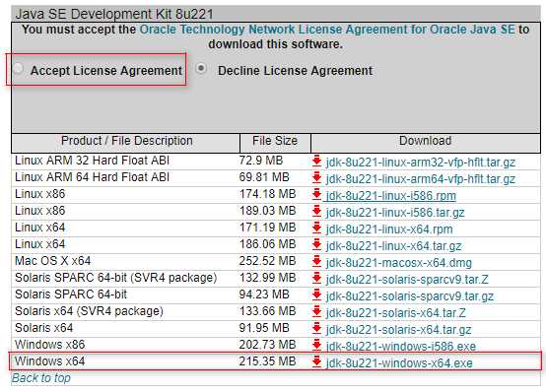Download jdk-8u221-linux-arm64-vfp-hflt.tar.gz link
This screenshot has height=392, width=546.
[x=421, y=179]
